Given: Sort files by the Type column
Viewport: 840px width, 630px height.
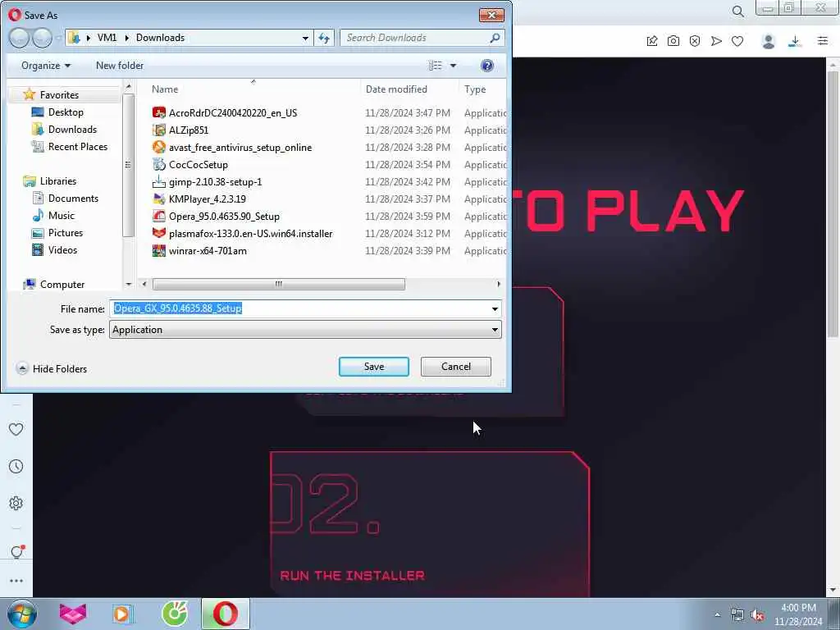Looking at the screenshot, I should 475,89.
